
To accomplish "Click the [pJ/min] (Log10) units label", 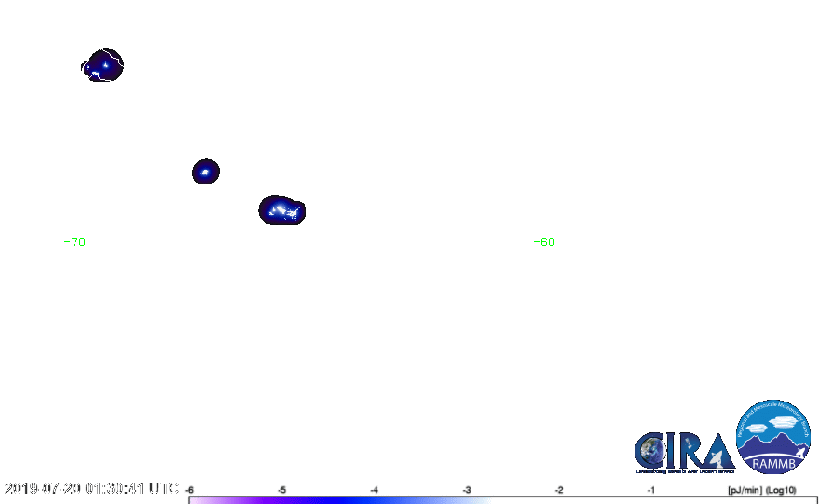I will (759, 489).
